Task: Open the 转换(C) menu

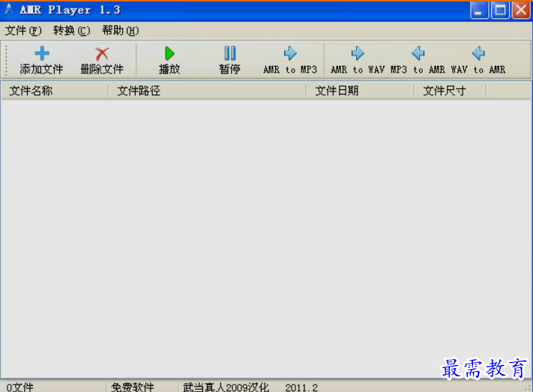Action: tap(72, 31)
